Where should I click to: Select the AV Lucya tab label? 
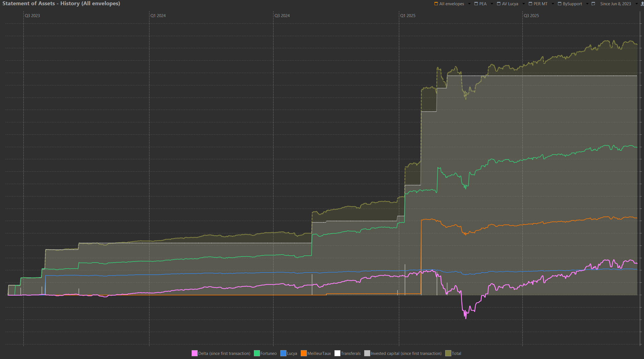tap(510, 4)
